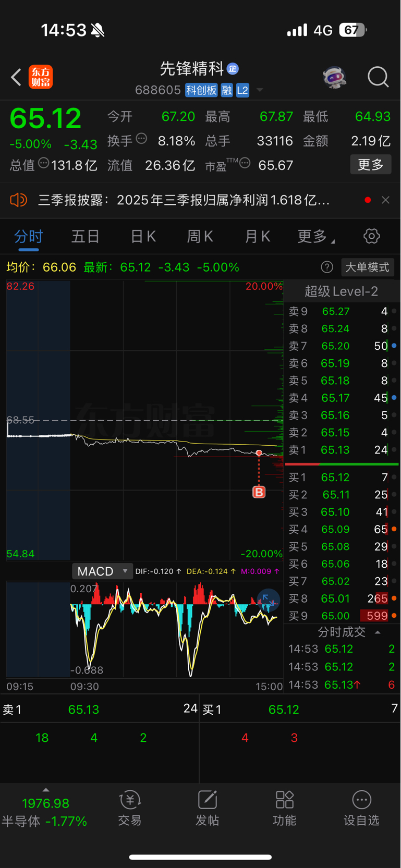Open chart settings gear icon
The height and width of the screenshot is (868, 401).
372,236
